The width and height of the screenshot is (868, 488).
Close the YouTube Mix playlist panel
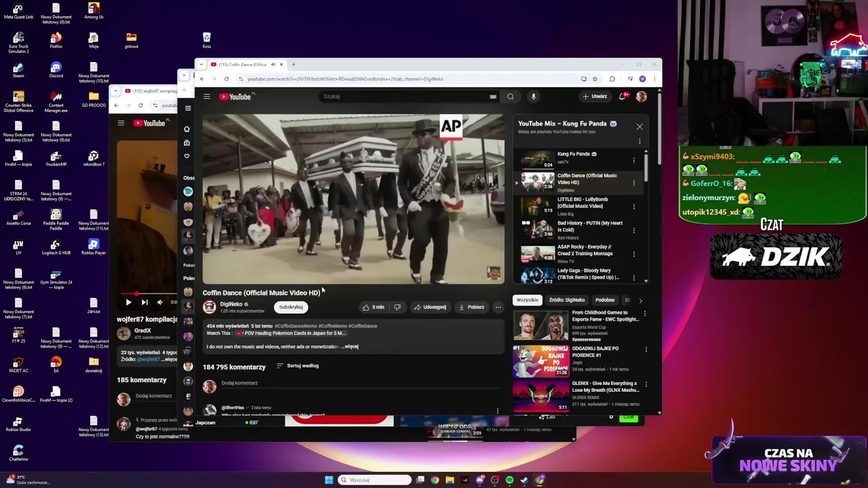pos(639,127)
